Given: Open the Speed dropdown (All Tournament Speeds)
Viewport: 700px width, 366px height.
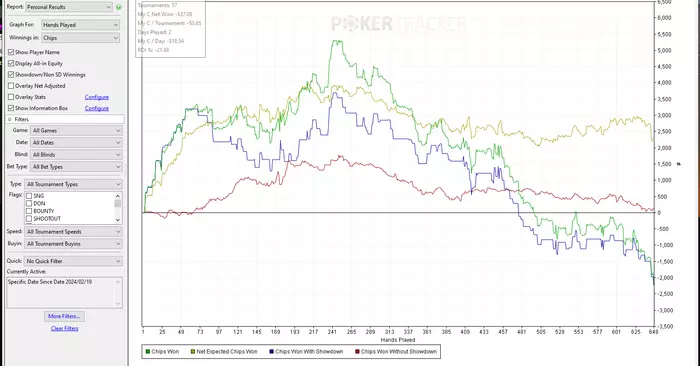Looking at the screenshot, I should point(73,232).
